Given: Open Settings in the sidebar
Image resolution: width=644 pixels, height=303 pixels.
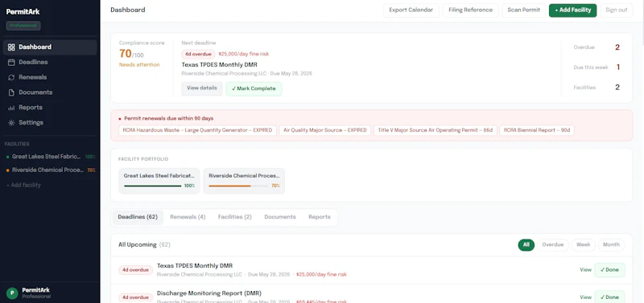Looking at the screenshot, I should 50,123.
